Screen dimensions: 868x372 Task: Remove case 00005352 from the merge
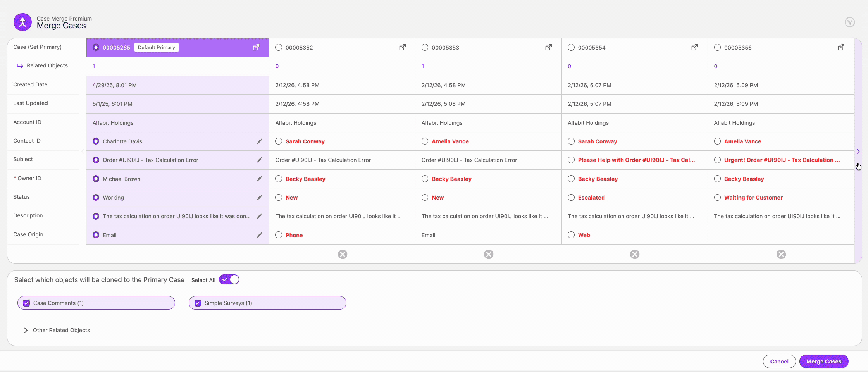(x=342, y=254)
